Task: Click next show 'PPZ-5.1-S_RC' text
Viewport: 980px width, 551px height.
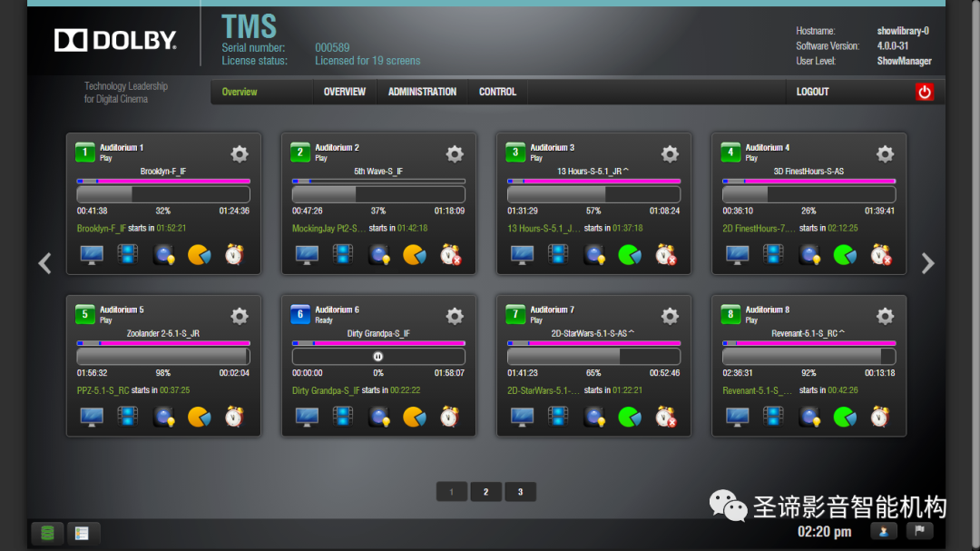Action: (x=103, y=390)
